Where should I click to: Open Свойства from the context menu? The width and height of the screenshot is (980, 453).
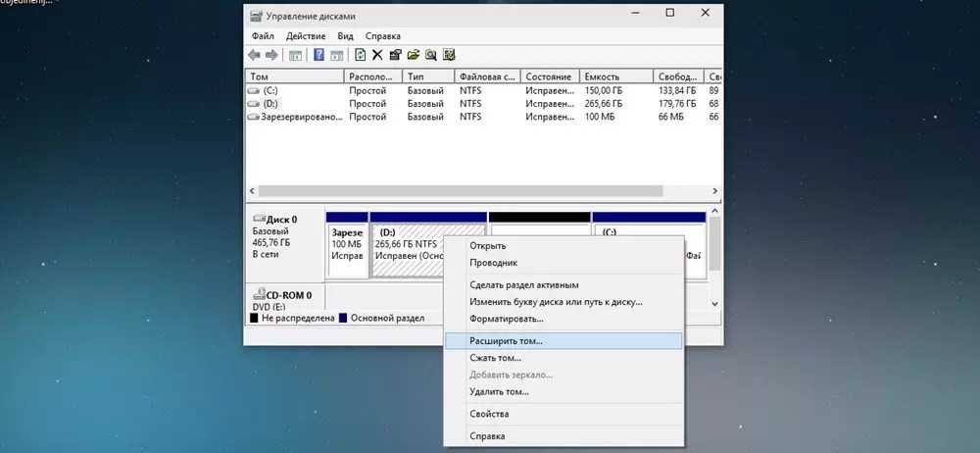[488, 415]
